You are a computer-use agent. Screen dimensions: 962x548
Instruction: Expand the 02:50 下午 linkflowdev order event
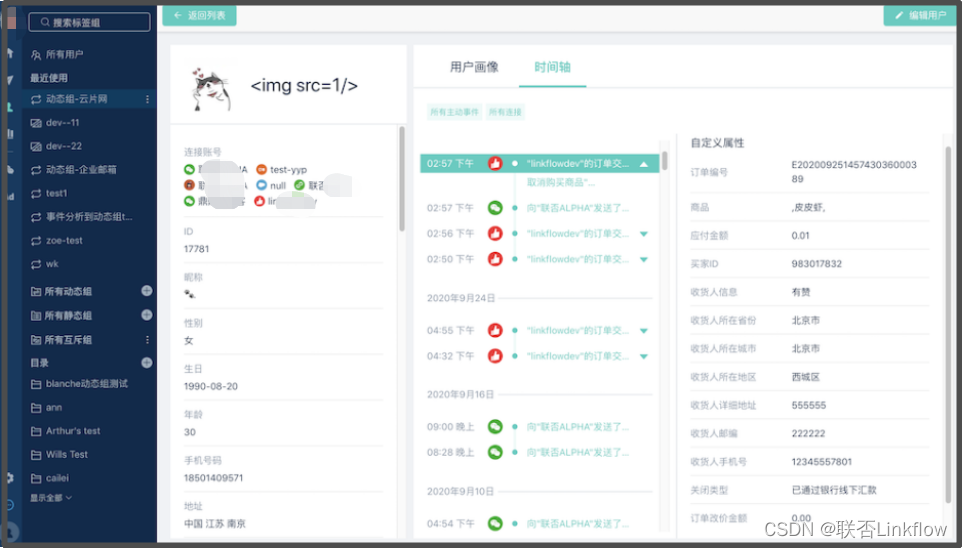(x=644, y=259)
